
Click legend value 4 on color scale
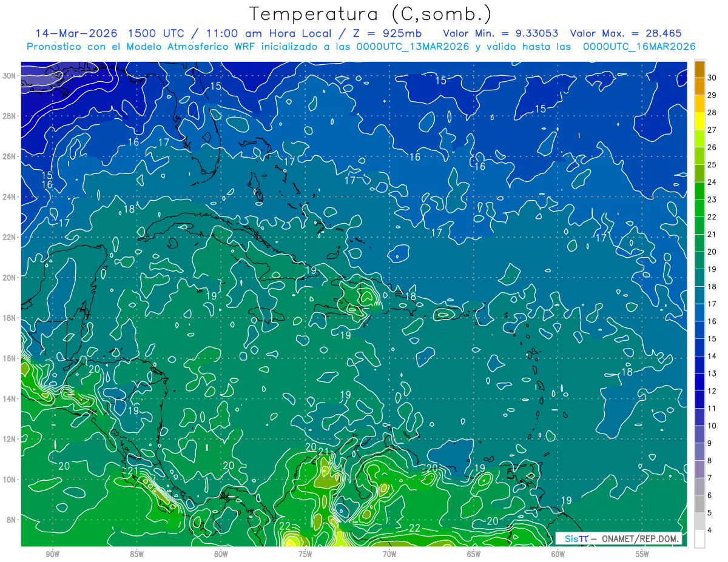[x=711, y=530]
